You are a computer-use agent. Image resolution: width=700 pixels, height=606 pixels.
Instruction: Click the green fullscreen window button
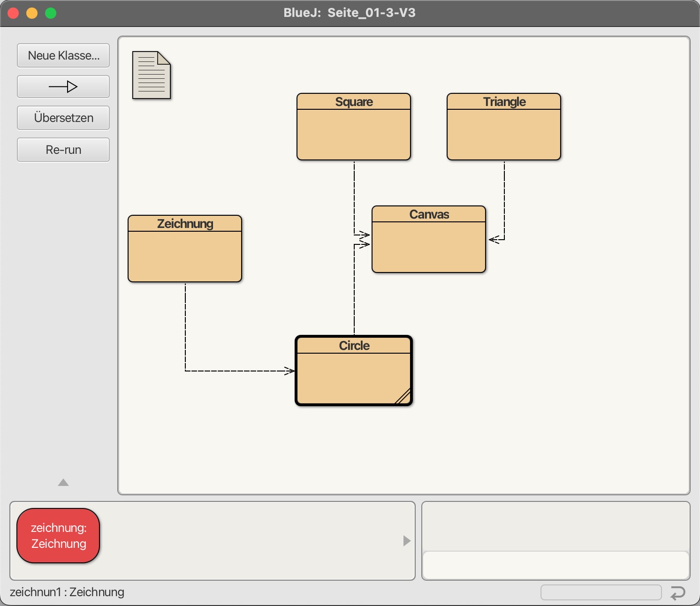pyautogui.click(x=51, y=13)
